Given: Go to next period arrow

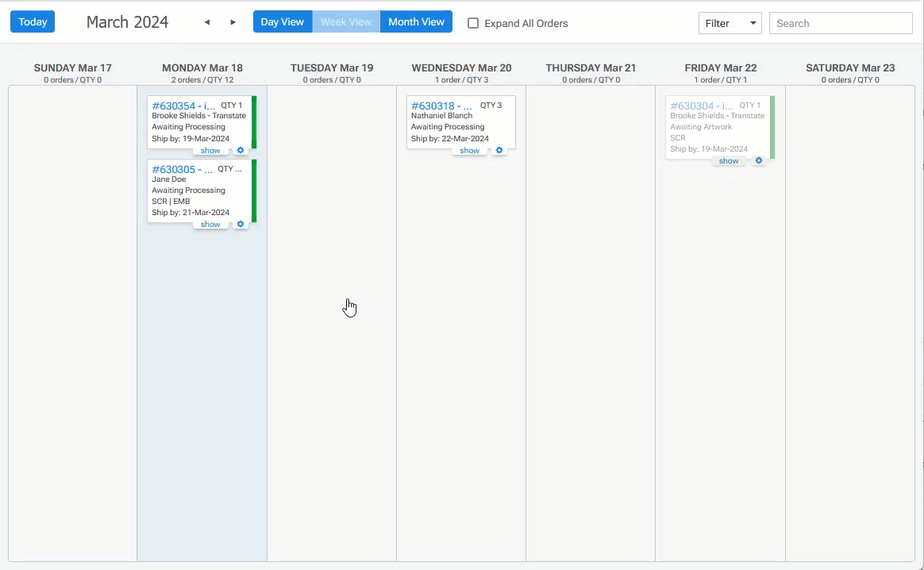Looking at the screenshot, I should tap(233, 22).
